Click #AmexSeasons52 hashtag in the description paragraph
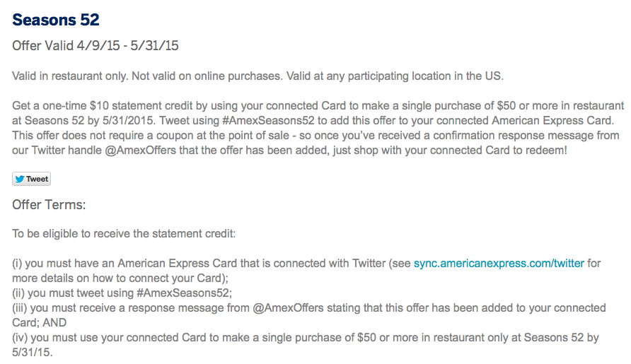The width and height of the screenshot is (631, 364). 270,121
